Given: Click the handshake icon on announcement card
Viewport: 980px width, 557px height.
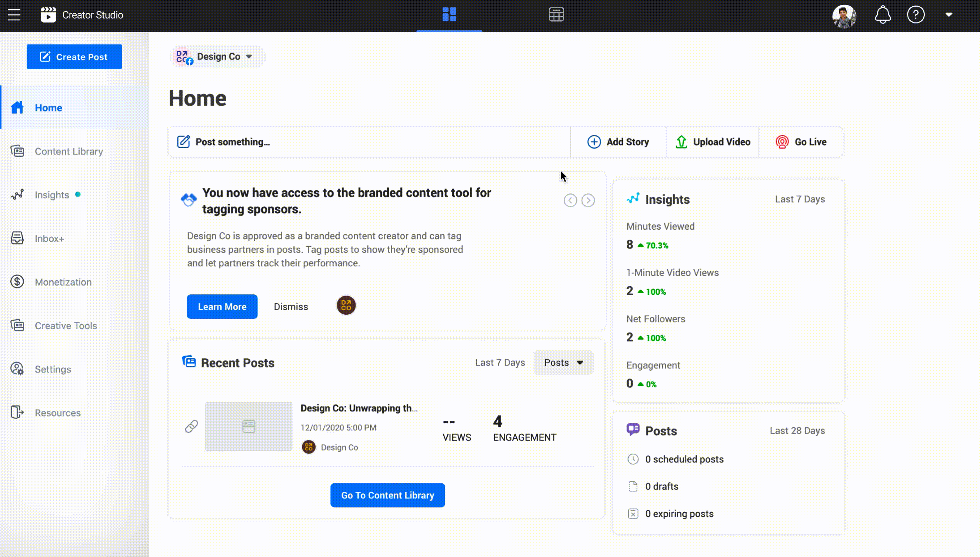Looking at the screenshot, I should click(x=189, y=199).
